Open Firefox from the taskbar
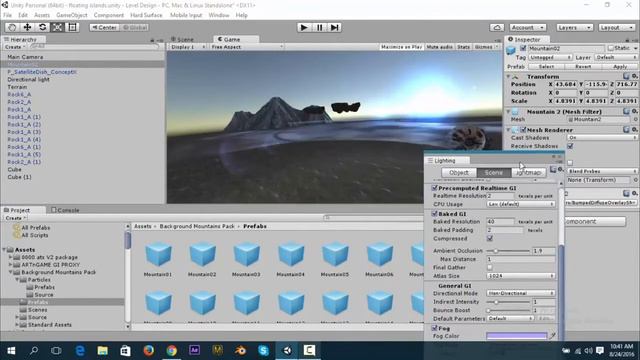 [x=149, y=351]
